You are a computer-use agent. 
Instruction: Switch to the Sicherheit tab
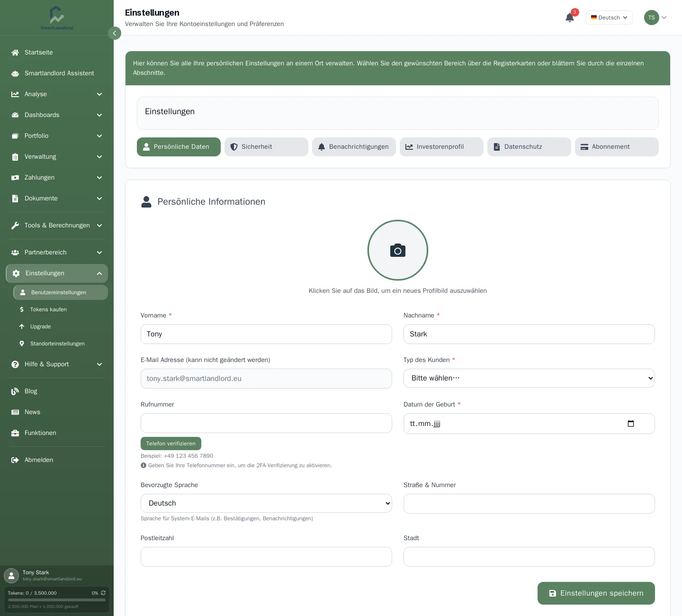click(266, 147)
